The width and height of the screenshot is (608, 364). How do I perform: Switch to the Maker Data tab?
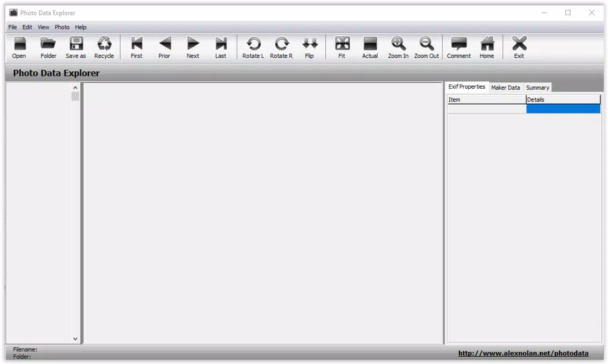(x=506, y=88)
